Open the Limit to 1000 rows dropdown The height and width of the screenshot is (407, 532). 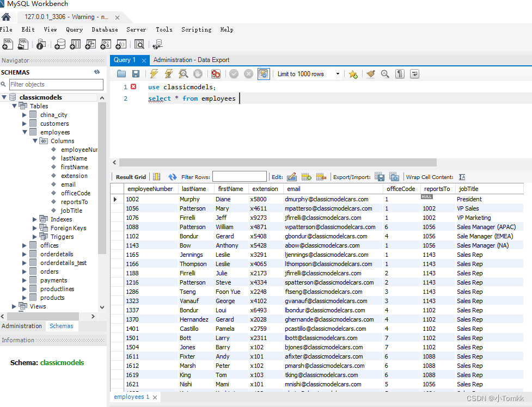(x=308, y=74)
